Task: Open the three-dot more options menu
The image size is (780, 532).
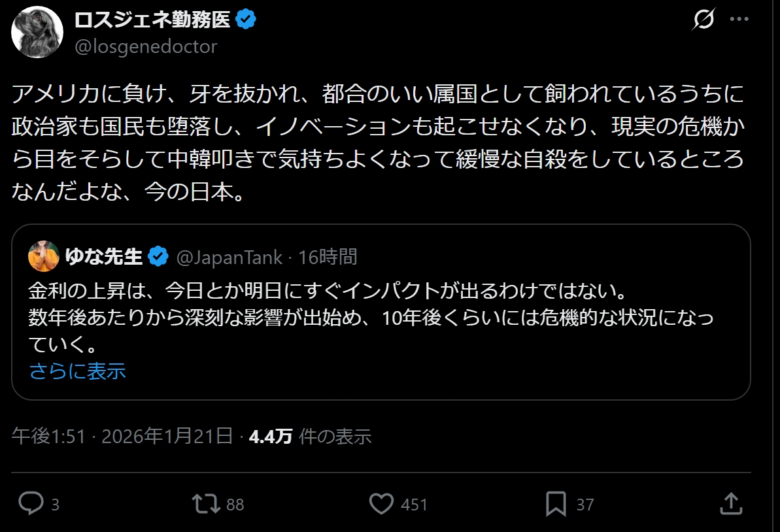Action: (x=739, y=20)
